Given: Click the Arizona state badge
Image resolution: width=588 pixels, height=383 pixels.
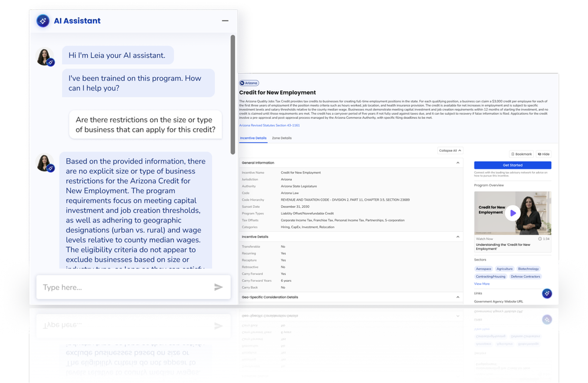Looking at the screenshot, I should pos(249,83).
